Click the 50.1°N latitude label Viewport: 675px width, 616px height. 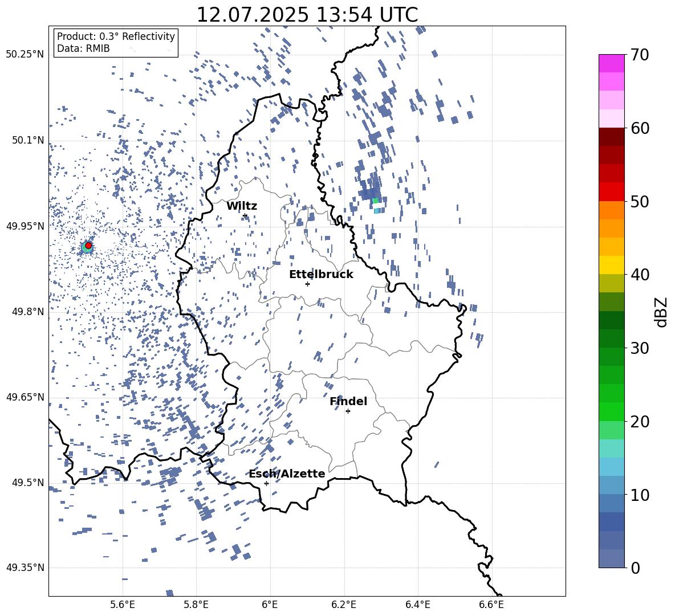pos(28,140)
